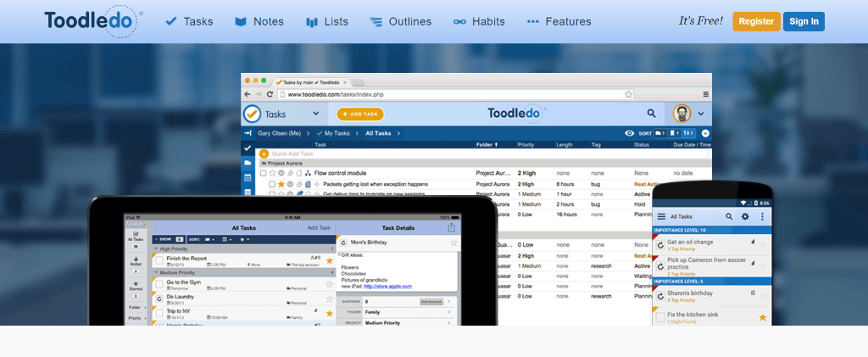Open the Notes section in top navigation
The height and width of the screenshot is (357, 868).
point(259,21)
